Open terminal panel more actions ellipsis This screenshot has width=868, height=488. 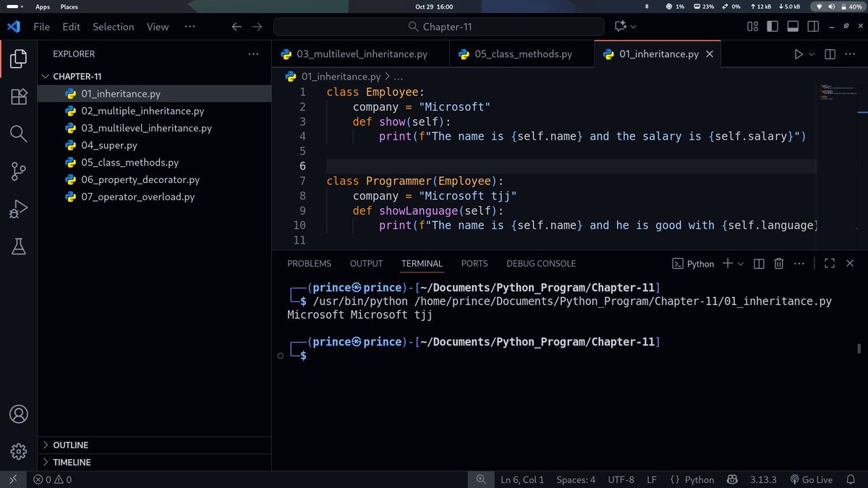click(800, 264)
